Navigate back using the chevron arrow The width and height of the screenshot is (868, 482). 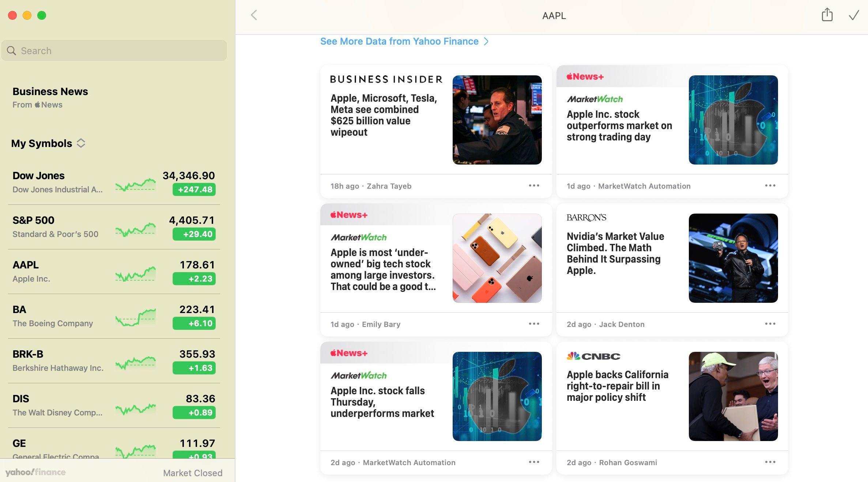point(253,15)
